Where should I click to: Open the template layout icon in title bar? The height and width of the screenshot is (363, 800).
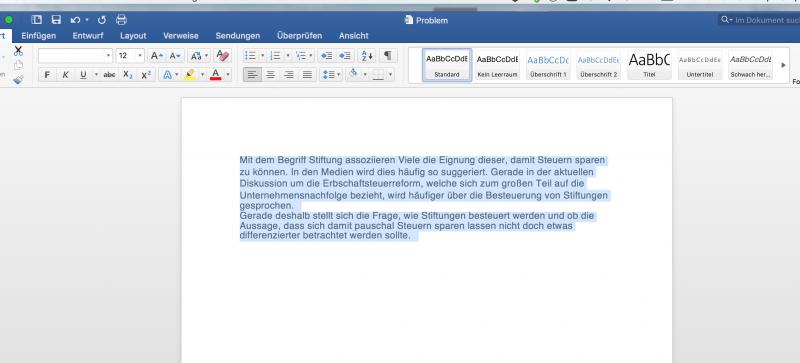coord(36,20)
